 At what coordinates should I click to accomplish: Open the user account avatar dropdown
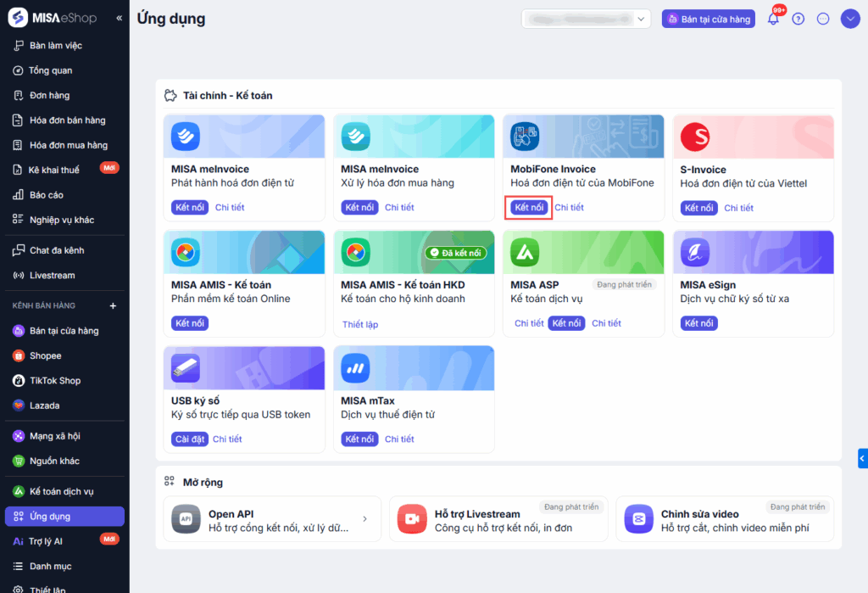(x=850, y=19)
